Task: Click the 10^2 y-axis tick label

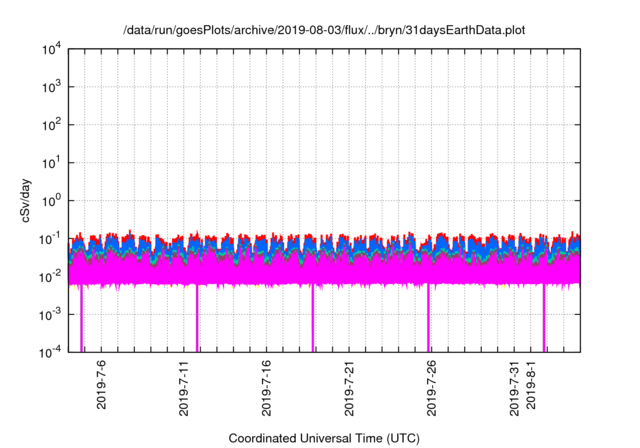Action: click(51, 125)
